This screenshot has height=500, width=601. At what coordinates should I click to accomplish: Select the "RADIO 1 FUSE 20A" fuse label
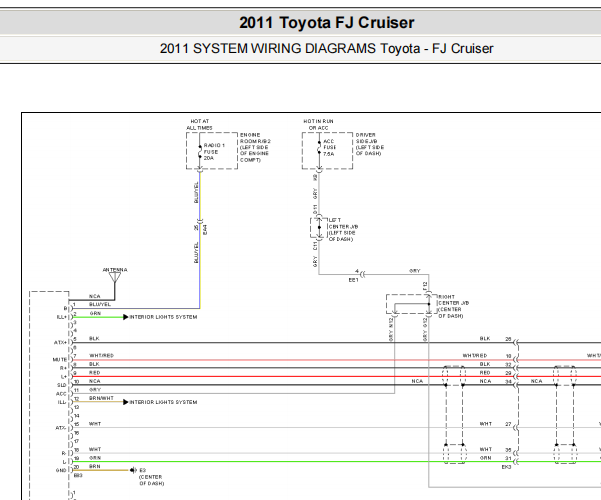[x=214, y=151]
